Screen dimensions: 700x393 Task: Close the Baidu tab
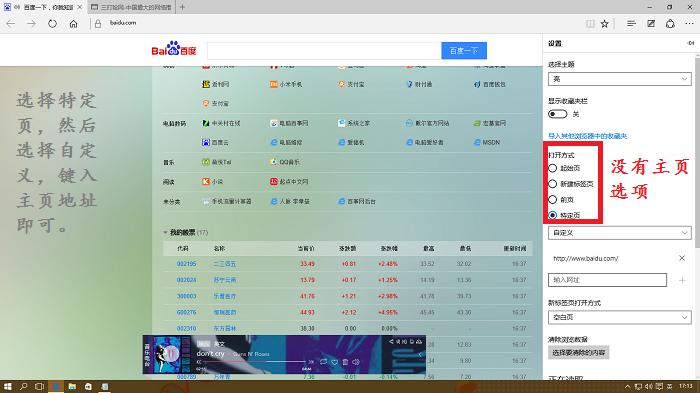point(79,7)
